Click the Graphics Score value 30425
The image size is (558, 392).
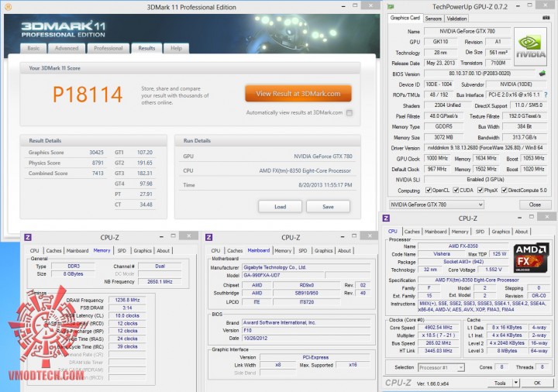(96, 153)
